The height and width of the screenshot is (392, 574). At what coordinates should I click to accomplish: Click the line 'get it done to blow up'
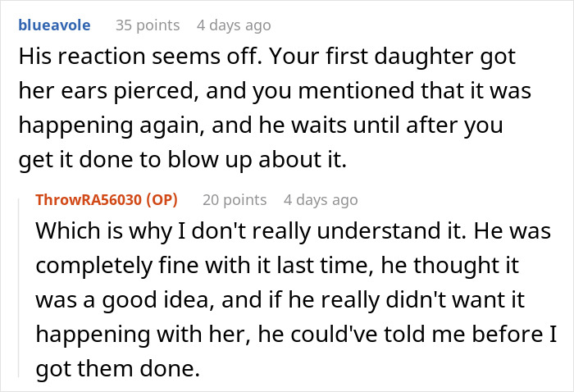click(182, 162)
